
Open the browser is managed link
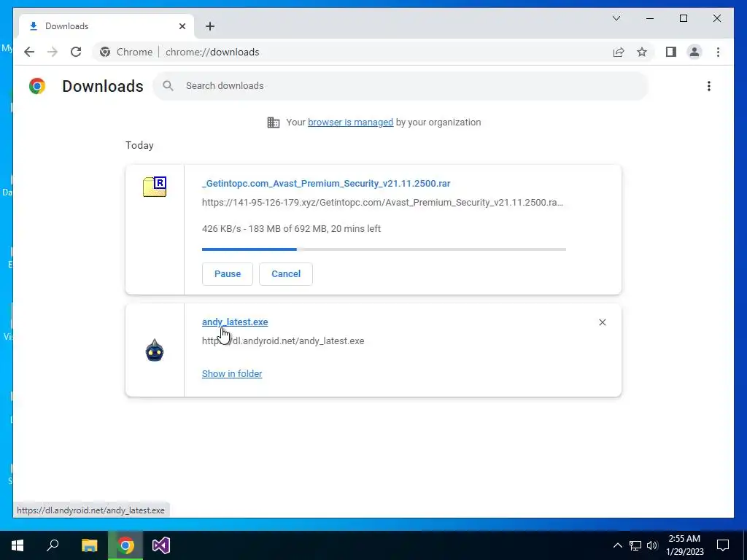350,122
